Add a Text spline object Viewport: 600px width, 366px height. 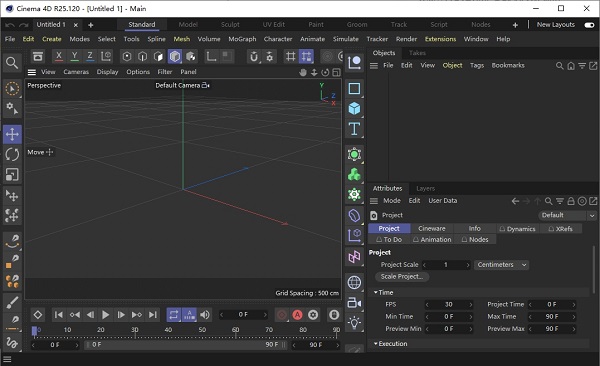click(x=354, y=129)
